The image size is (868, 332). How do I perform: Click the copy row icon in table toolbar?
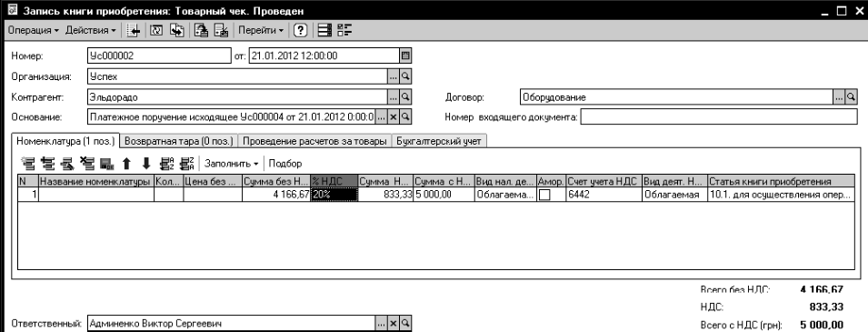tap(47, 164)
